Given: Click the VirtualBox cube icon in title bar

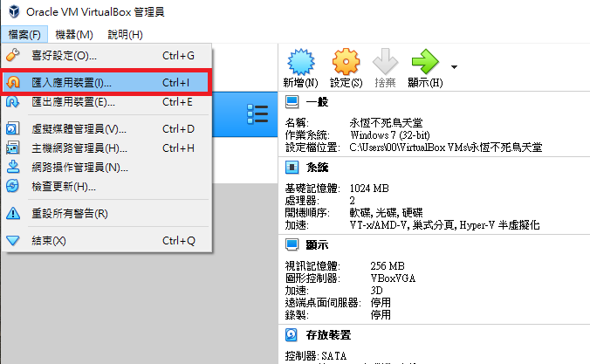Looking at the screenshot, I should click(x=14, y=11).
